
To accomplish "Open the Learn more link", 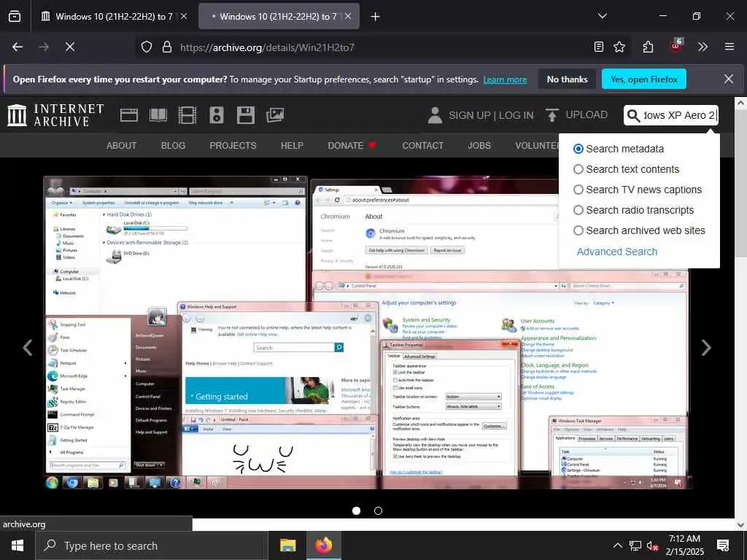I will 505,79.
